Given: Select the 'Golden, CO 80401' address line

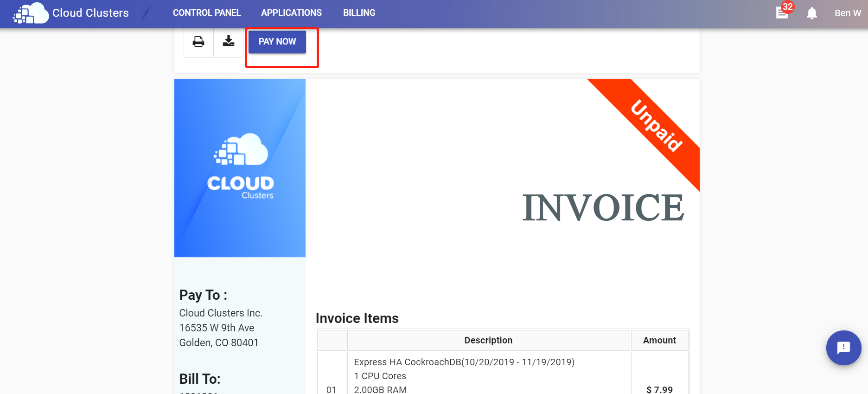Looking at the screenshot, I should pos(219,342).
